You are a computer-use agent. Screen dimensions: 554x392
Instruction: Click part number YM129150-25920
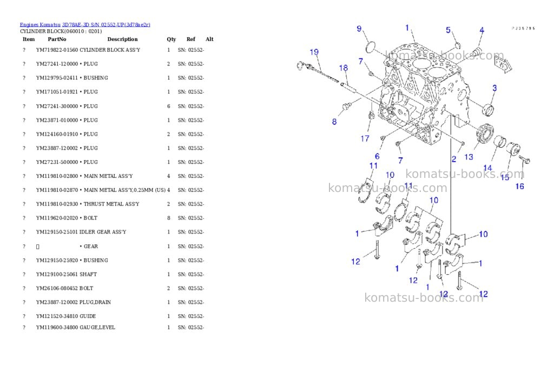pyautogui.click(x=57, y=261)
